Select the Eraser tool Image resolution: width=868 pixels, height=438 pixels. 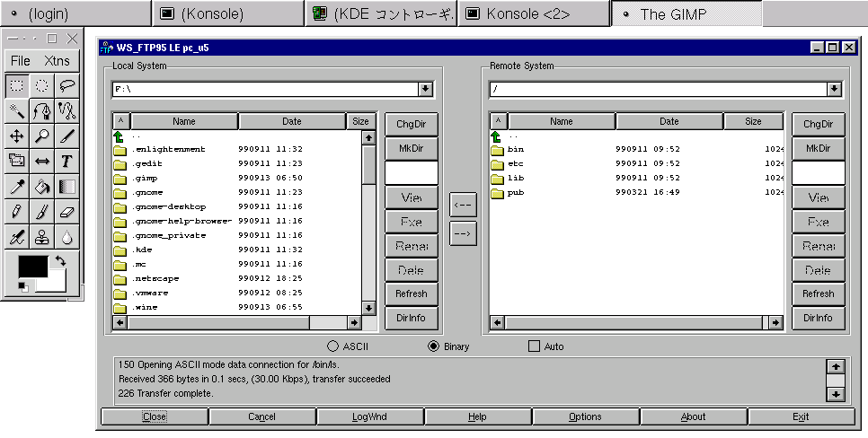coord(67,212)
